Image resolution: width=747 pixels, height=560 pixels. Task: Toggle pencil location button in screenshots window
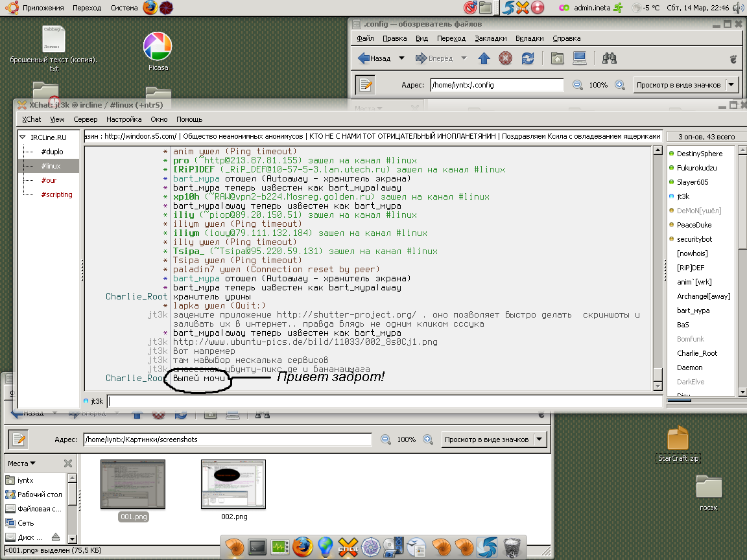18,439
